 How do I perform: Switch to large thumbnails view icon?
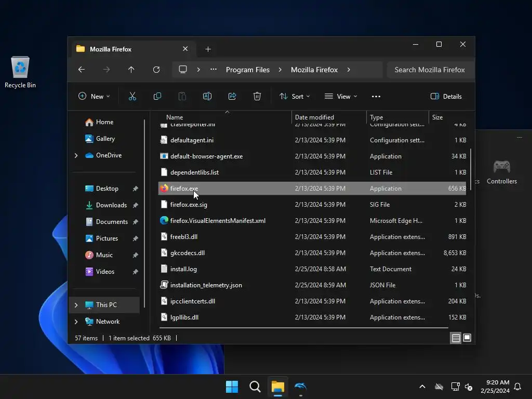coord(467,338)
